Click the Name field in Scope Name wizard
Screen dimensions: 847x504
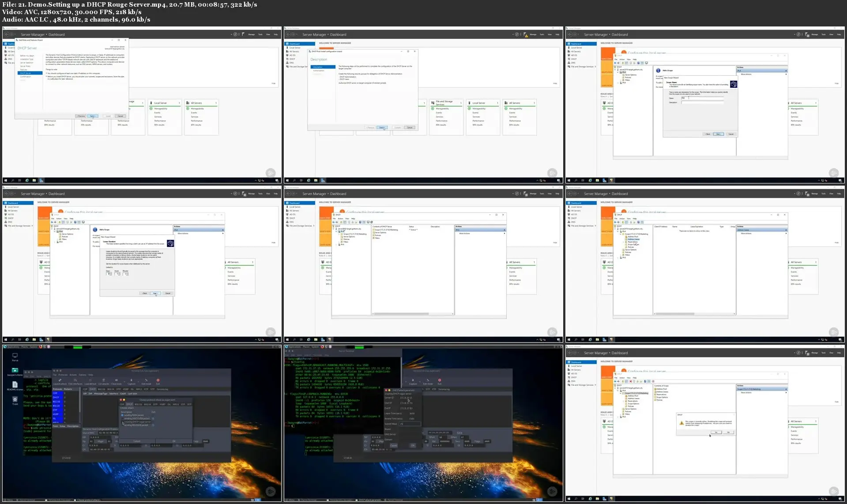point(703,98)
